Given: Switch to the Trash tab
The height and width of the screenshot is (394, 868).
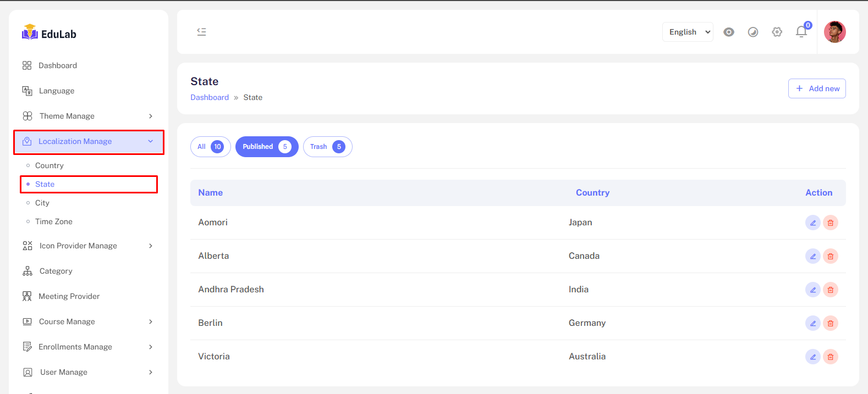Looking at the screenshot, I should click(x=327, y=147).
